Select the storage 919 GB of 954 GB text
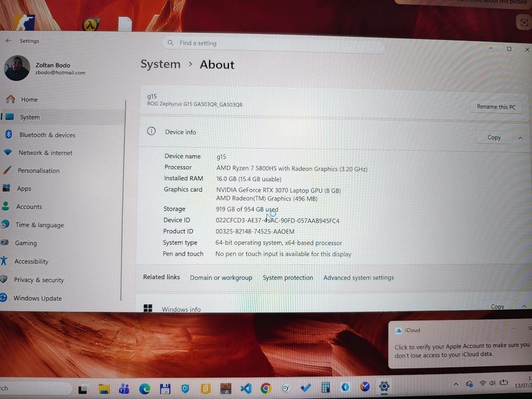 click(x=247, y=209)
